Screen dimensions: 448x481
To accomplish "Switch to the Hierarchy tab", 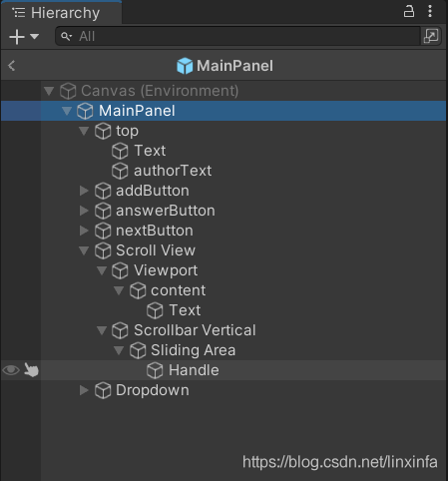I will click(x=62, y=13).
